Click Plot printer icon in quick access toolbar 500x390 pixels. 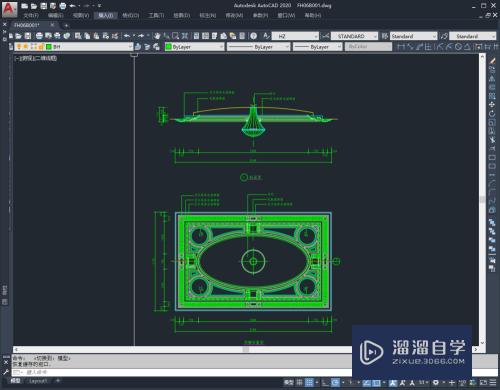pos(63,6)
